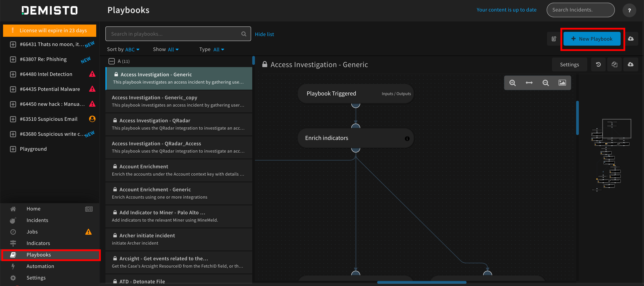
Task: Duplicate the Access Investigation - Generic playbook
Action: pos(614,64)
